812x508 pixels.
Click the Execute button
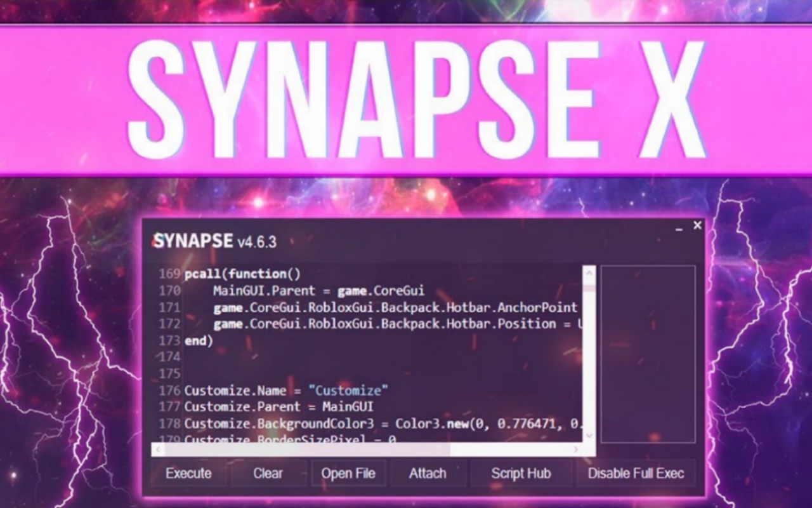[188, 473]
